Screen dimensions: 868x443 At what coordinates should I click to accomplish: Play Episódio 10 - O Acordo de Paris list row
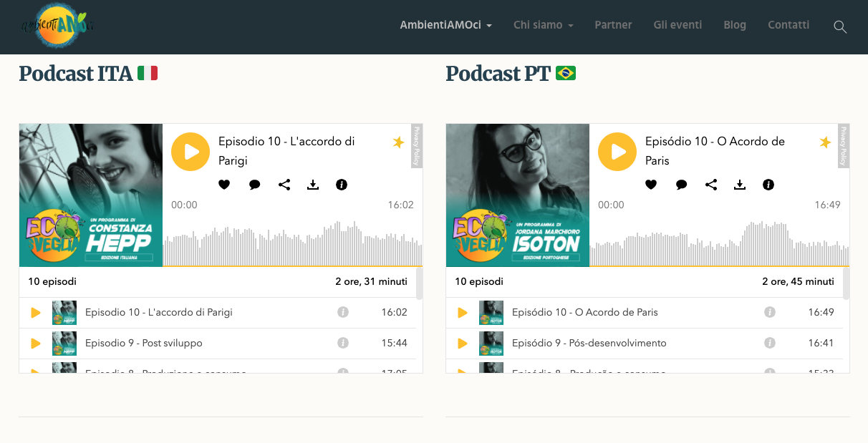coord(463,313)
